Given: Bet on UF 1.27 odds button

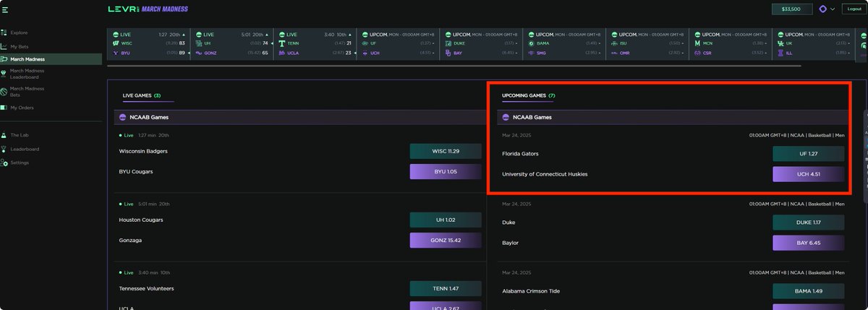Looking at the screenshot, I should [809, 154].
